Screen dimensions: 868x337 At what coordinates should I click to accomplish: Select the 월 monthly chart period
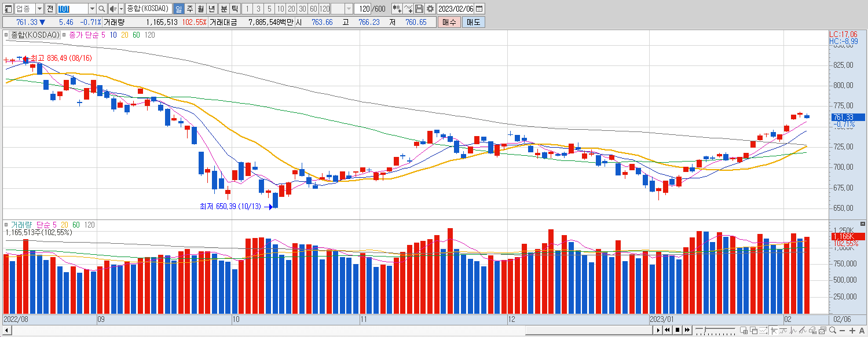tap(200, 9)
